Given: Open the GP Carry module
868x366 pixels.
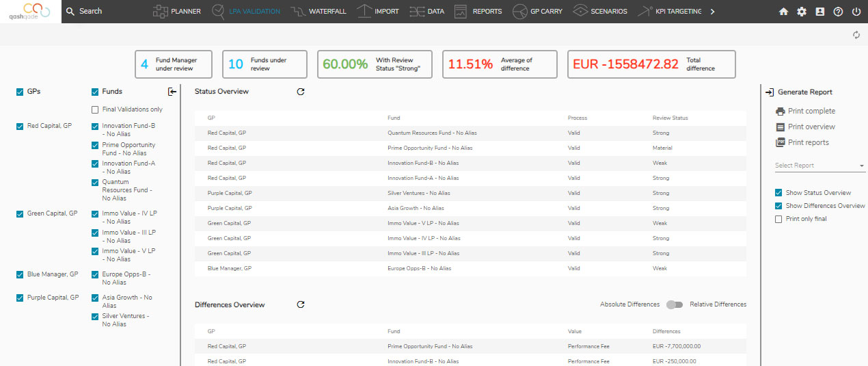Looking at the screenshot, I should pyautogui.click(x=537, y=12).
